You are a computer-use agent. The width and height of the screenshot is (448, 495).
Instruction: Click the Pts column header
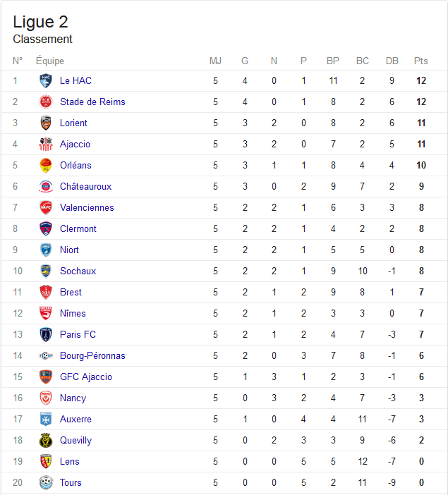(x=420, y=61)
